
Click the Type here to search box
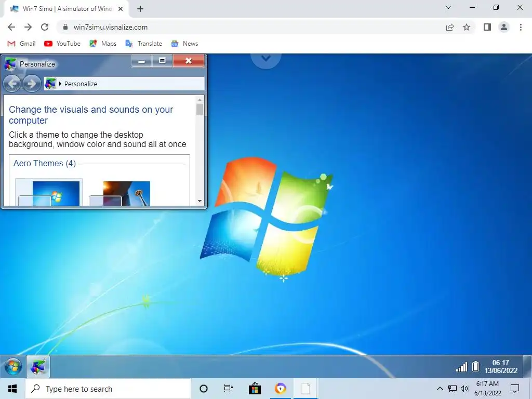point(108,389)
